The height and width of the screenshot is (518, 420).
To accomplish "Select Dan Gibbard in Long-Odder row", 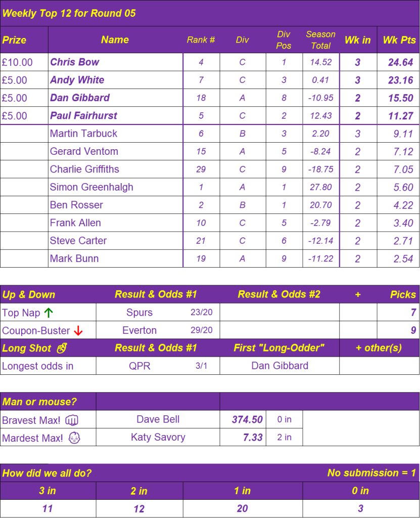I will coord(279,366).
